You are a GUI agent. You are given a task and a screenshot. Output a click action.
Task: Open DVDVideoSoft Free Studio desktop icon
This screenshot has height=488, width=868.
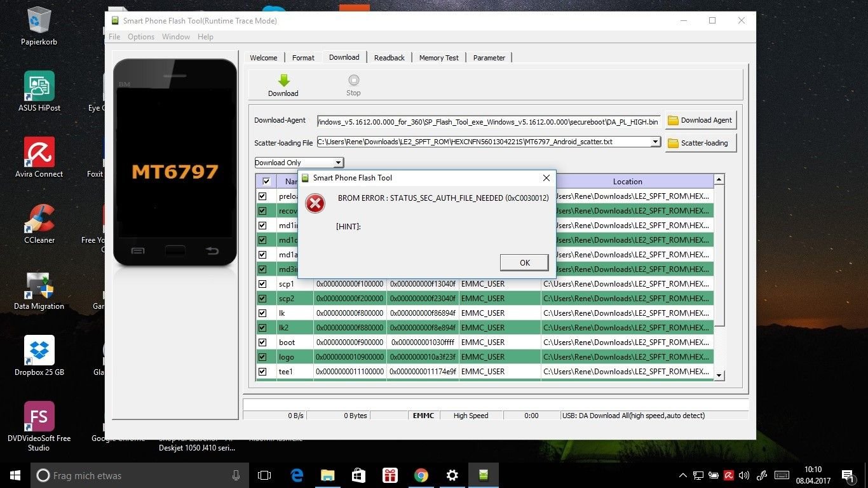(39, 426)
